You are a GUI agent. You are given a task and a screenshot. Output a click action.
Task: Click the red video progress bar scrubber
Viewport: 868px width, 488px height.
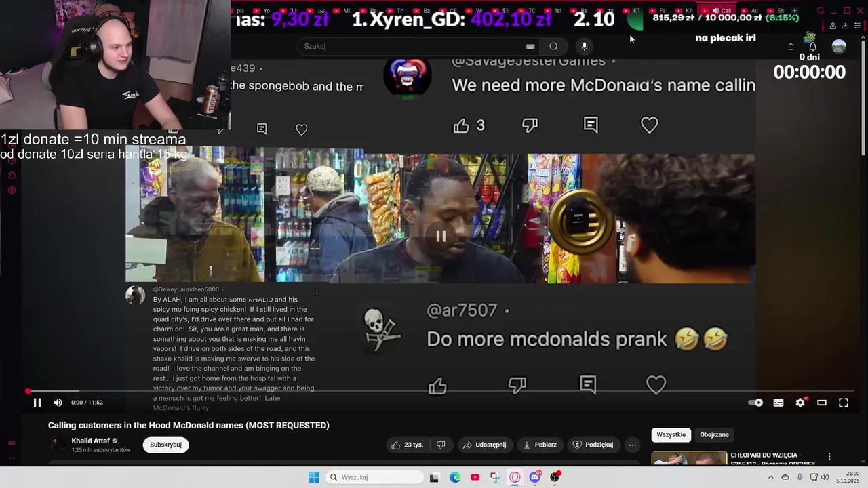pos(28,392)
